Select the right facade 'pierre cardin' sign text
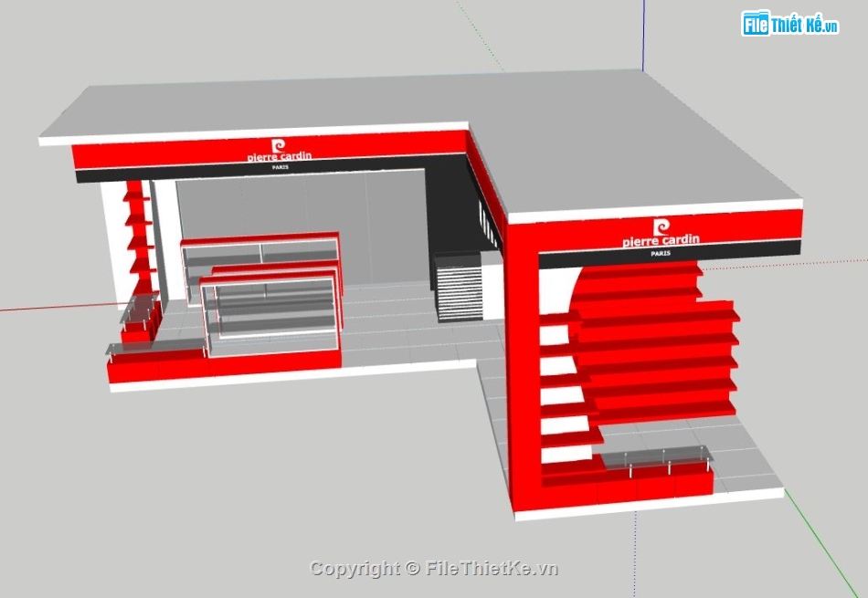The width and height of the screenshot is (868, 598). (661, 239)
